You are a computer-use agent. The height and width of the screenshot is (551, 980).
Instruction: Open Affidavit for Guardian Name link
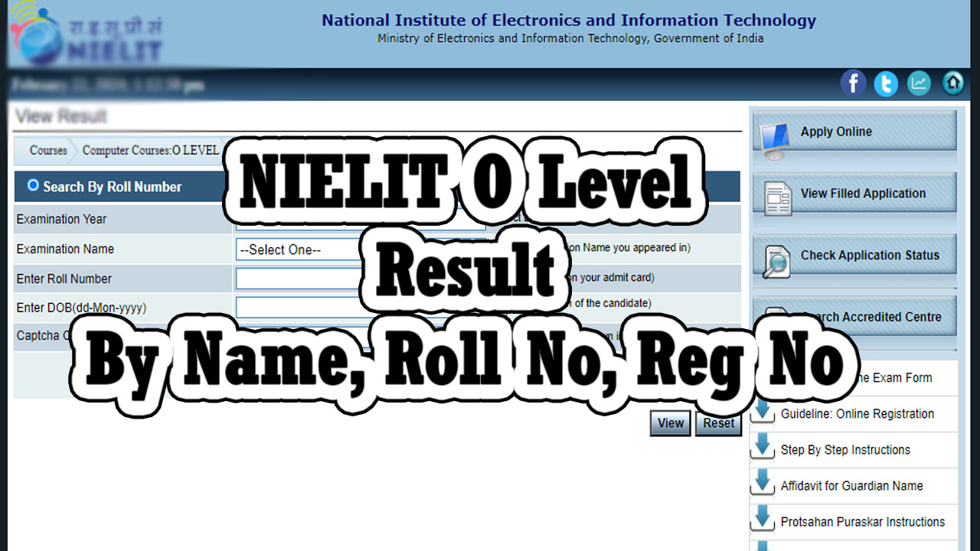point(851,486)
